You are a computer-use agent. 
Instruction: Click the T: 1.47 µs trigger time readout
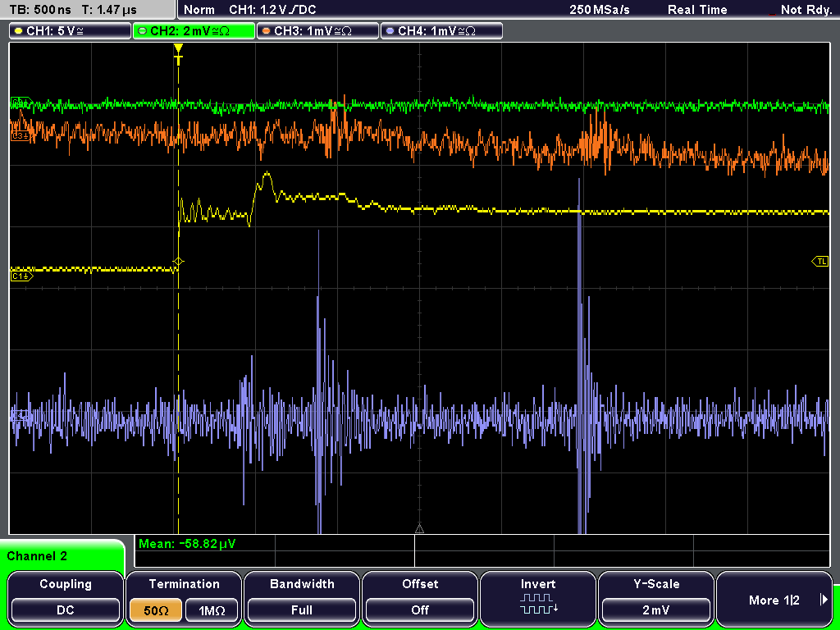(110, 10)
